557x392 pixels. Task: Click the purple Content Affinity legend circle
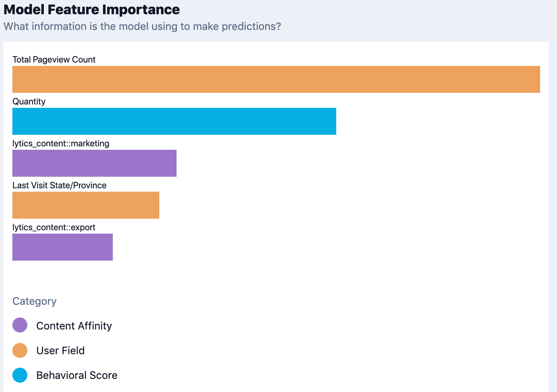click(x=20, y=325)
